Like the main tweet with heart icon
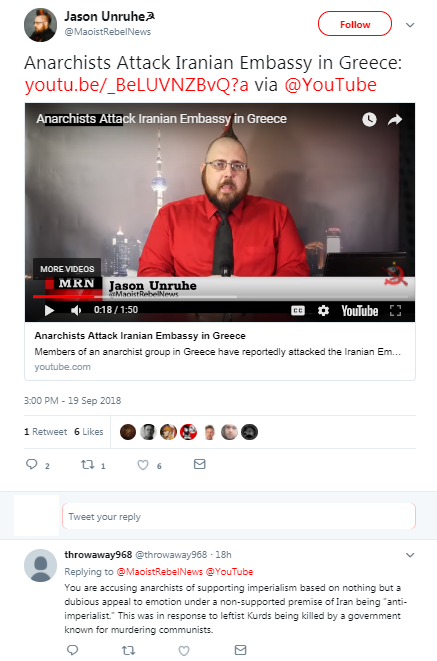The image size is (437, 661). tap(143, 465)
